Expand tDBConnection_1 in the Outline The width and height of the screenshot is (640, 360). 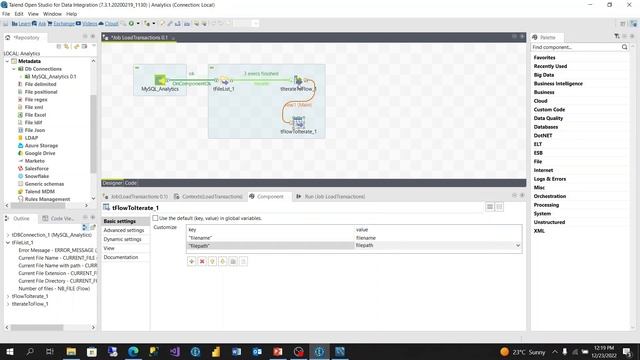8,235
